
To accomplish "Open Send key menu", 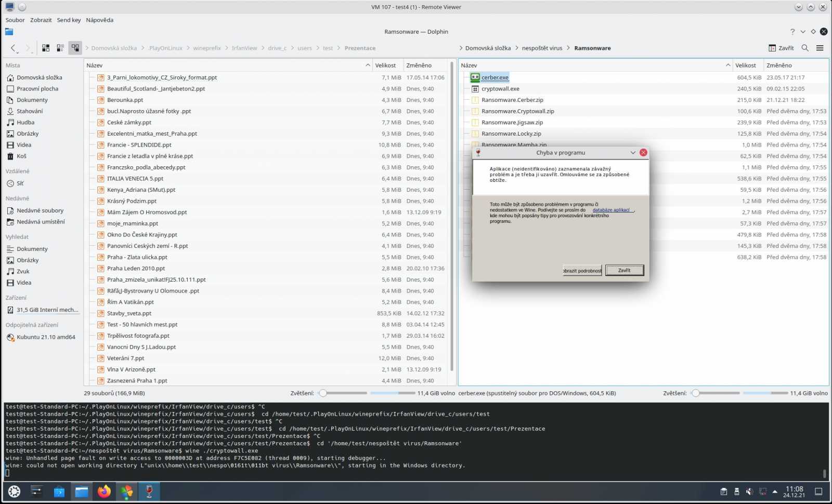I will (x=69, y=20).
